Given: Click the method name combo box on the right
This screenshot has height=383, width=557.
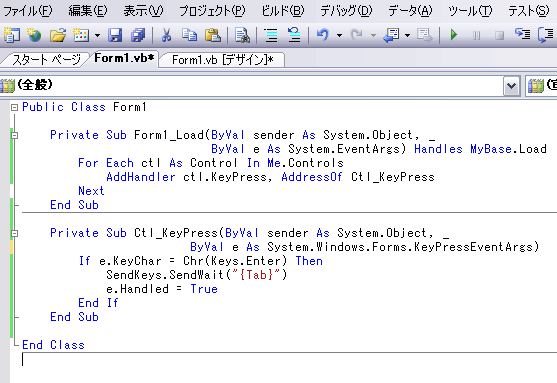Looking at the screenshot, I should pos(541,86).
